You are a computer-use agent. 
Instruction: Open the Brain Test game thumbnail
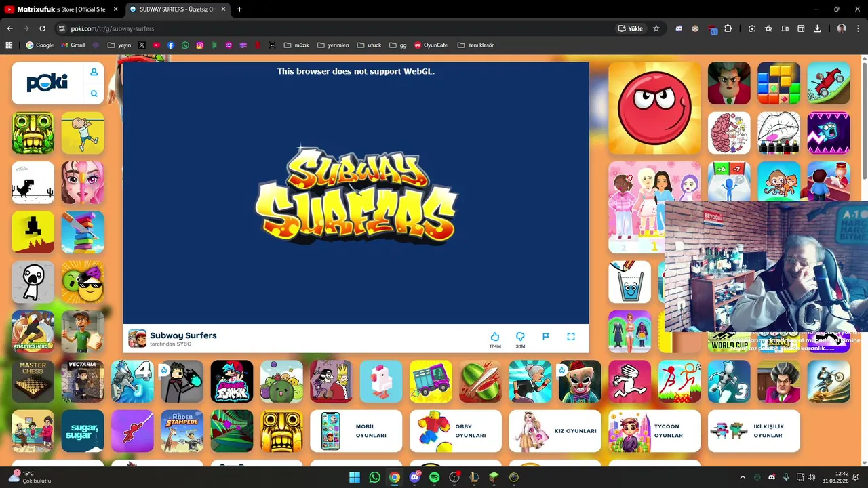(x=729, y=133)
